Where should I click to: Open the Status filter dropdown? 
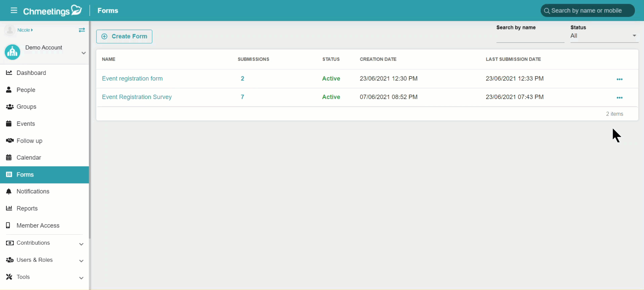(604, 36)
